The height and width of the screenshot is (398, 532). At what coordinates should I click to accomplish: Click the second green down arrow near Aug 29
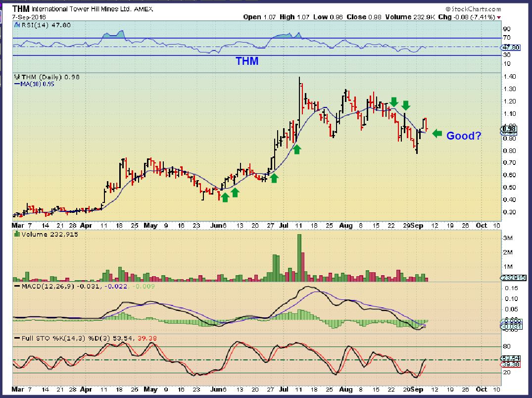click(406, 104)
